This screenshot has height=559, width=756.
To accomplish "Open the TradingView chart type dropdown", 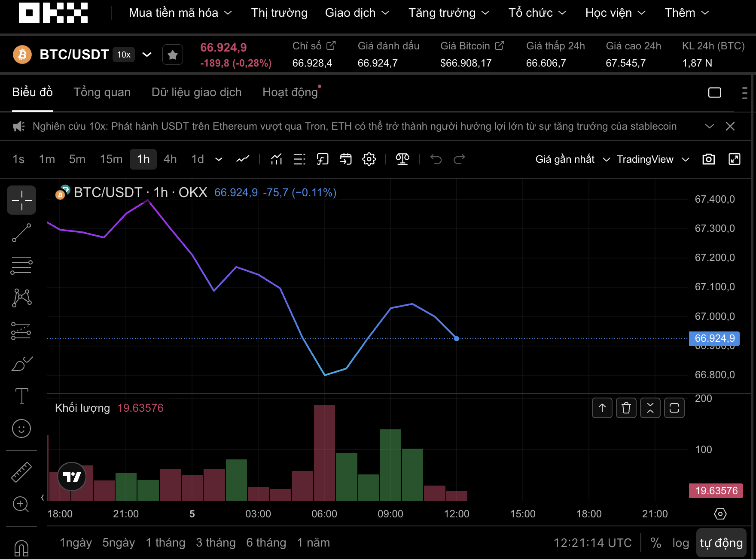I will [x=652, y=159].
